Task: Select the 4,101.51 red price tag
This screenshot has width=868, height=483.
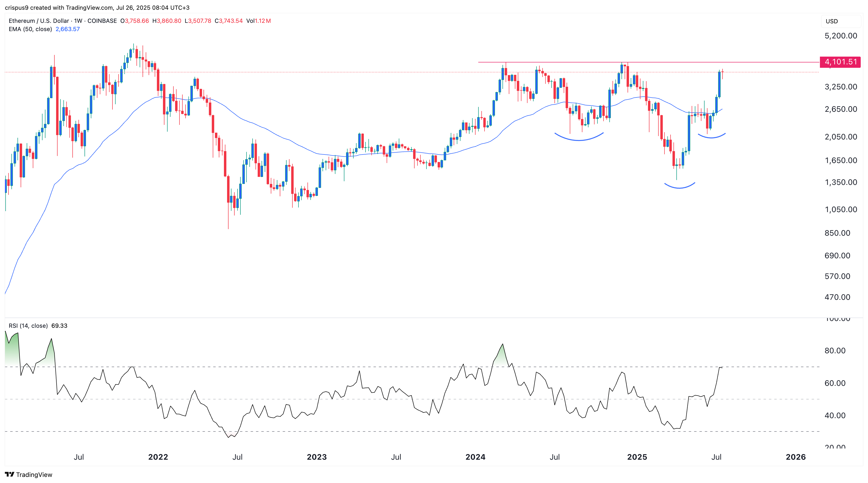Action: click(840, 62)
